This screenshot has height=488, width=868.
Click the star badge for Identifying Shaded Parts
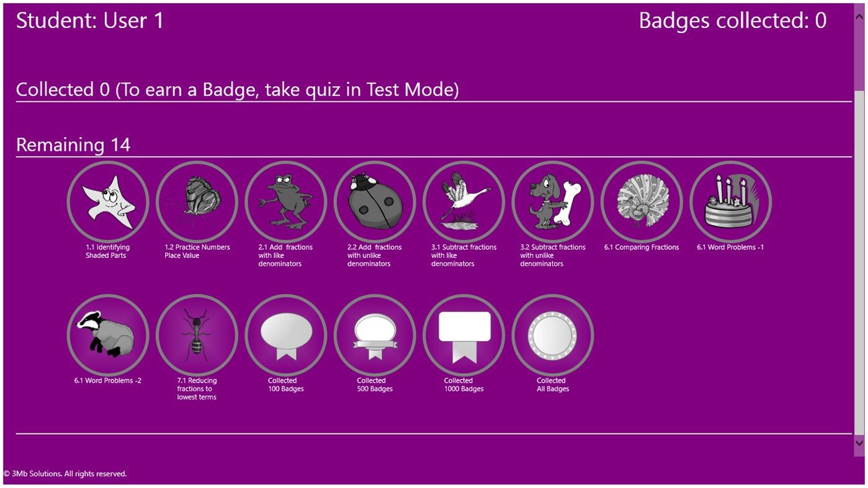click(x=108, y=202)
